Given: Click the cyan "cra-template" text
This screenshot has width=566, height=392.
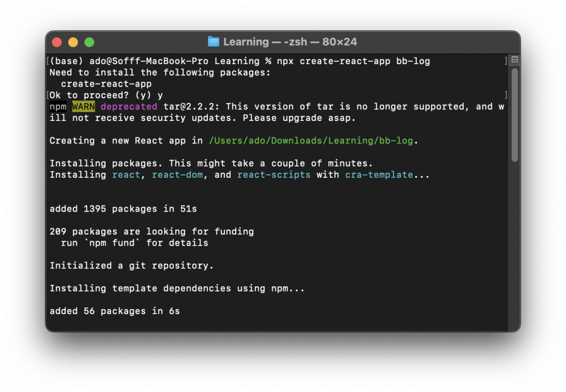Looking at the screenshot, I should tap(379, 175).
